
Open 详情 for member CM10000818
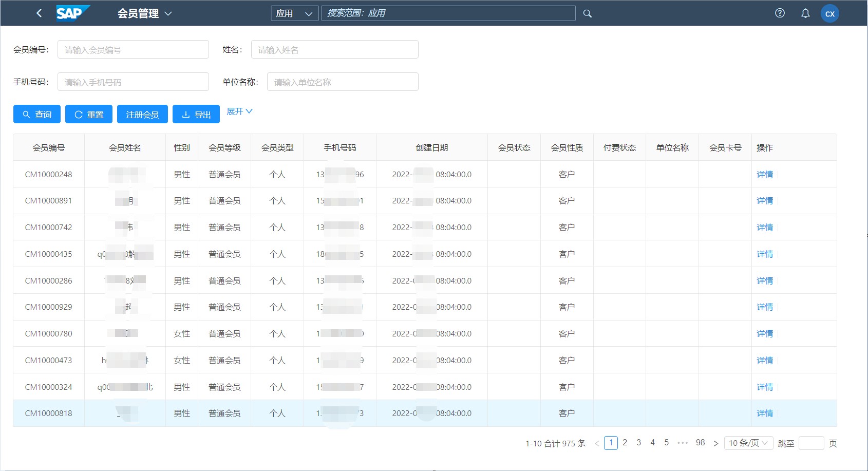[x=765, y=413]
